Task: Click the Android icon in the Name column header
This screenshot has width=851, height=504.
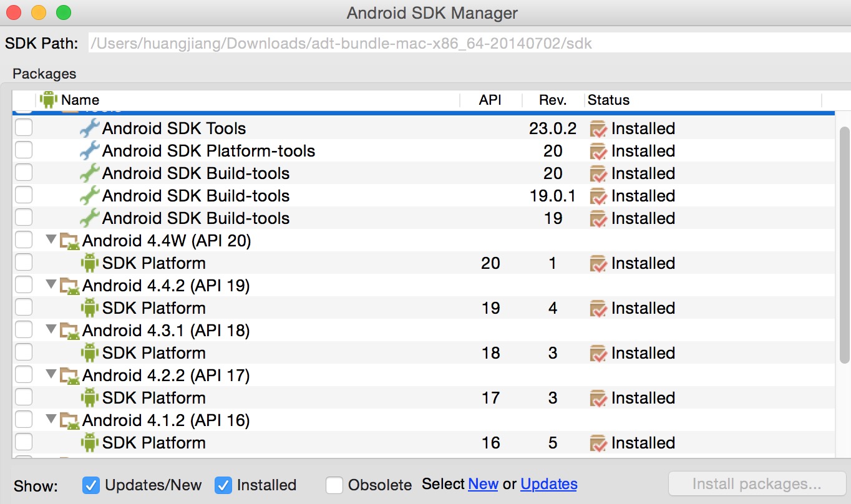Action: (x=49, y=100)
